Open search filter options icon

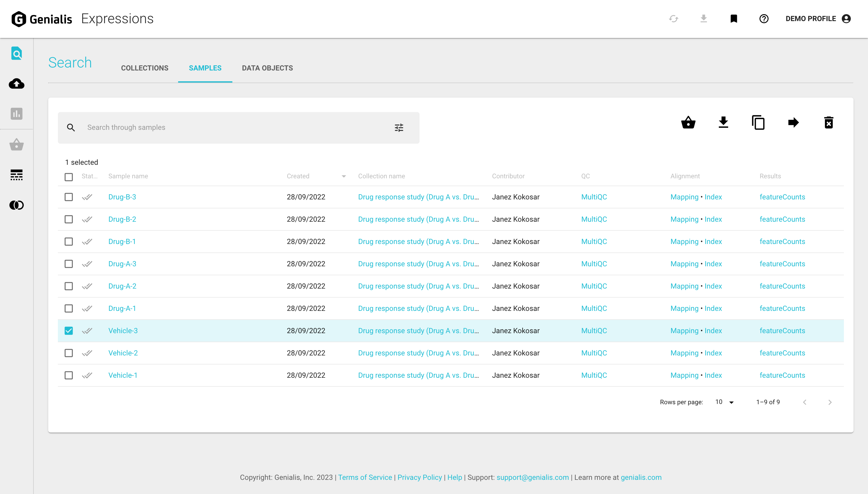[x=399, y=128]
